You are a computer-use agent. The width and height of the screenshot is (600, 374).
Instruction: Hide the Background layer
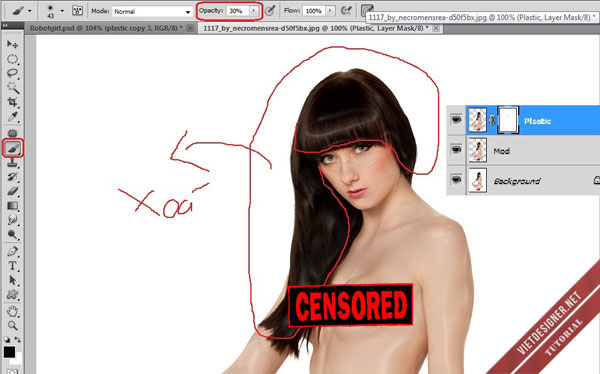pos(456,180)
